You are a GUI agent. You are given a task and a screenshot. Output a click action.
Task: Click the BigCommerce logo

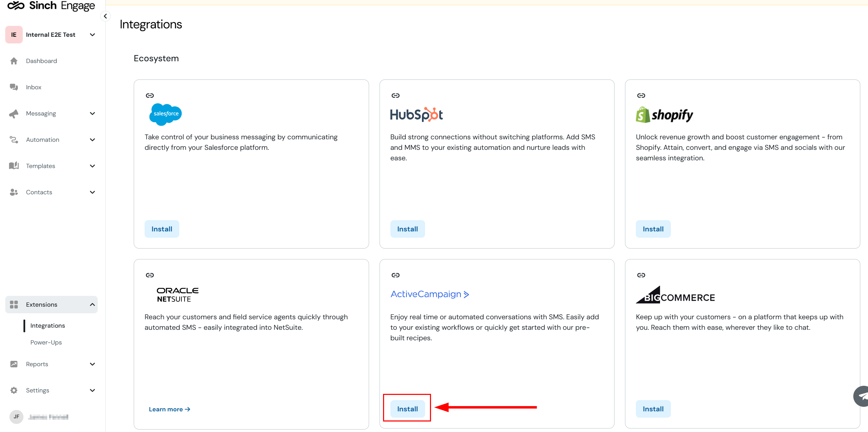pyautogui.click(x=675, y=295)
